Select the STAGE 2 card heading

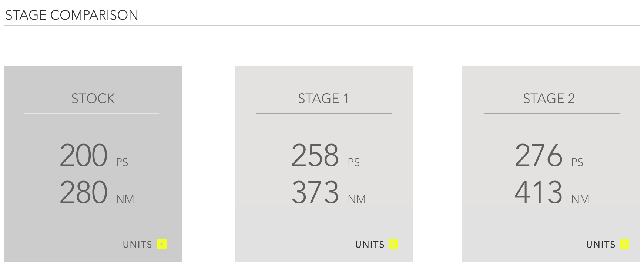(549, 99)
